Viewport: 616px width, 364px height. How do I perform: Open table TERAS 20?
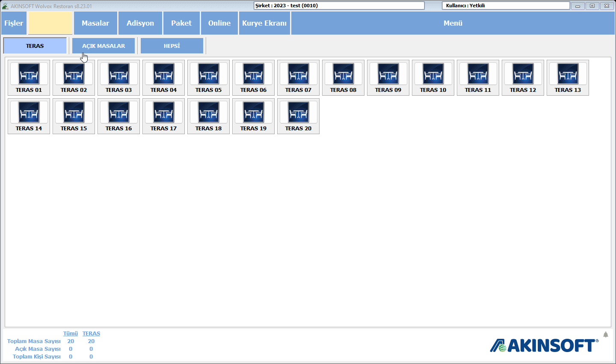coord(298,116)
